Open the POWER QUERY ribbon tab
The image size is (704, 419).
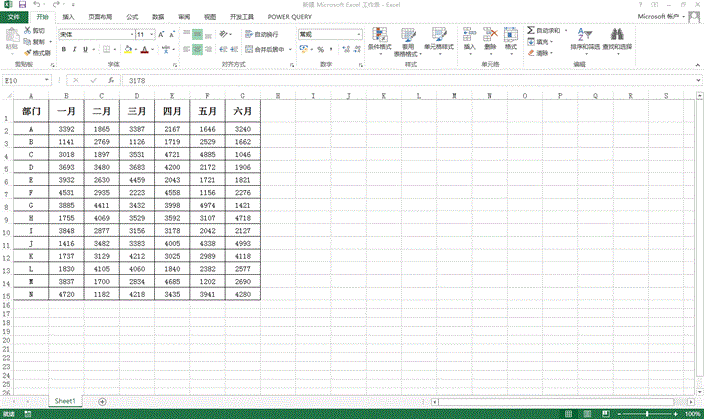(289, 17)
